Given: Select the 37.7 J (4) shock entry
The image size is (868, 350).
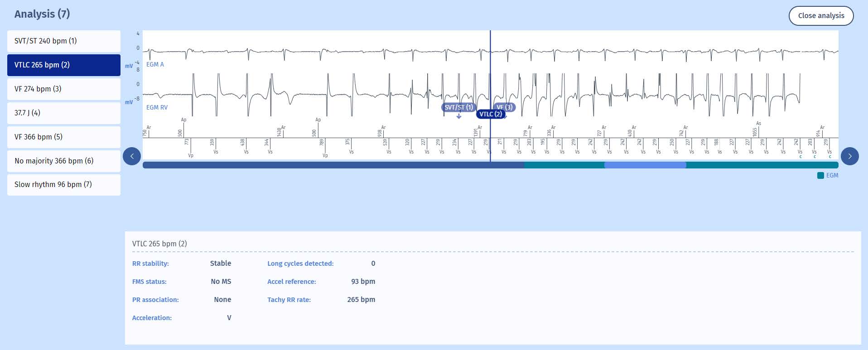Looking at the screenshot, I should pos(64,113).
